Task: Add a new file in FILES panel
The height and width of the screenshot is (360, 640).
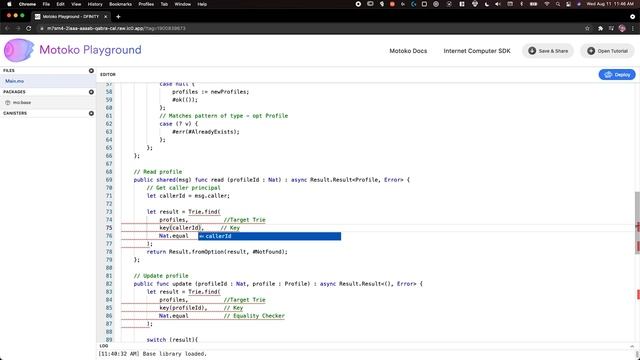Action: 91,71
